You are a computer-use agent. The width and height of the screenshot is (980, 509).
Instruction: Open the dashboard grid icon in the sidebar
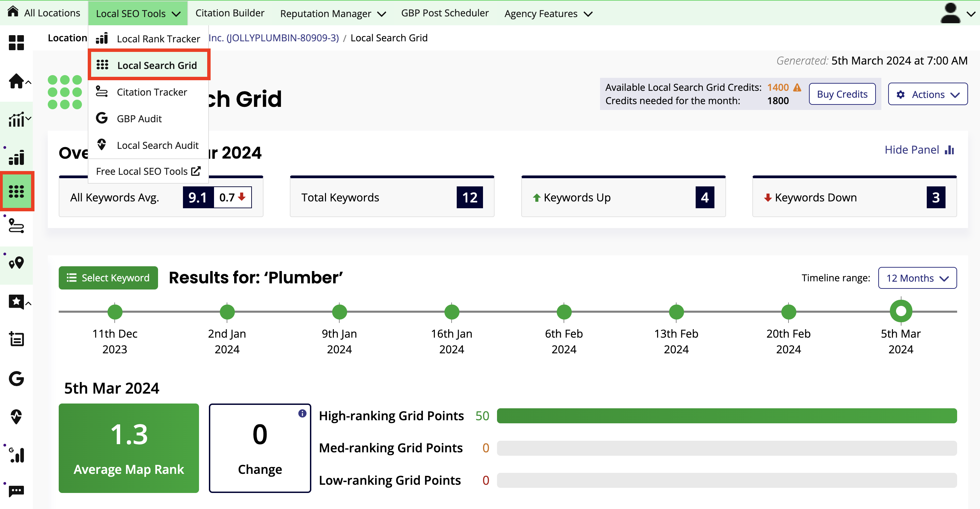pos(16,43)
